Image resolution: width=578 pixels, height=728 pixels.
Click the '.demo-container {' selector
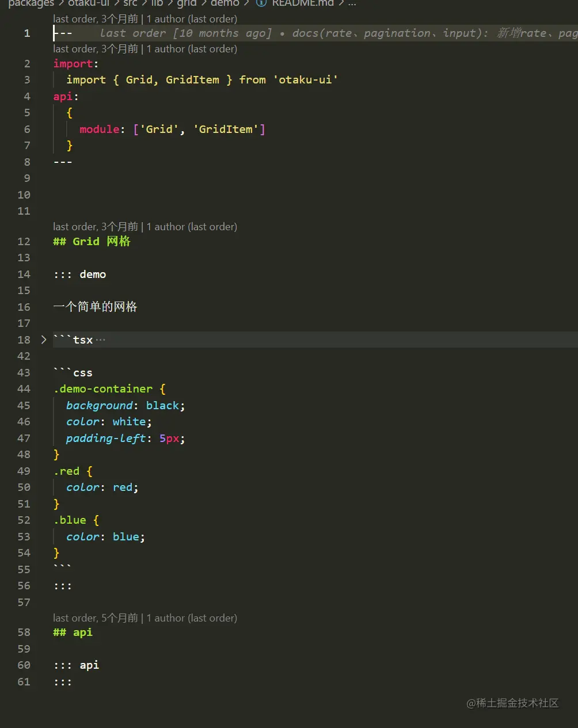[x=109, y=389]
